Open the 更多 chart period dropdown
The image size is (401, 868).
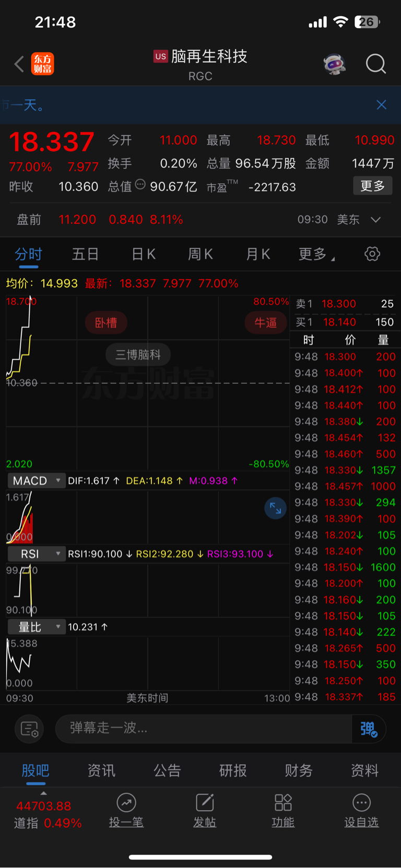(x=316, y=254)
